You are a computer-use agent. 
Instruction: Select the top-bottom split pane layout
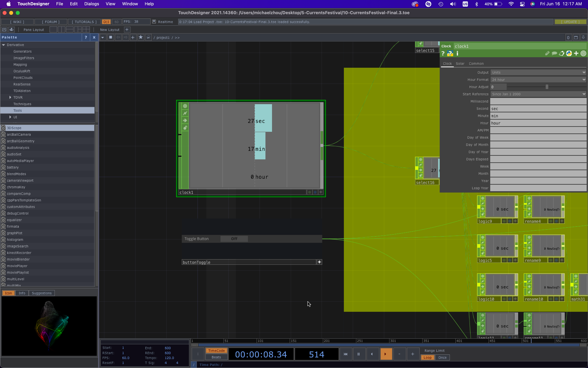pyautogui.click(x=70, y=30)
